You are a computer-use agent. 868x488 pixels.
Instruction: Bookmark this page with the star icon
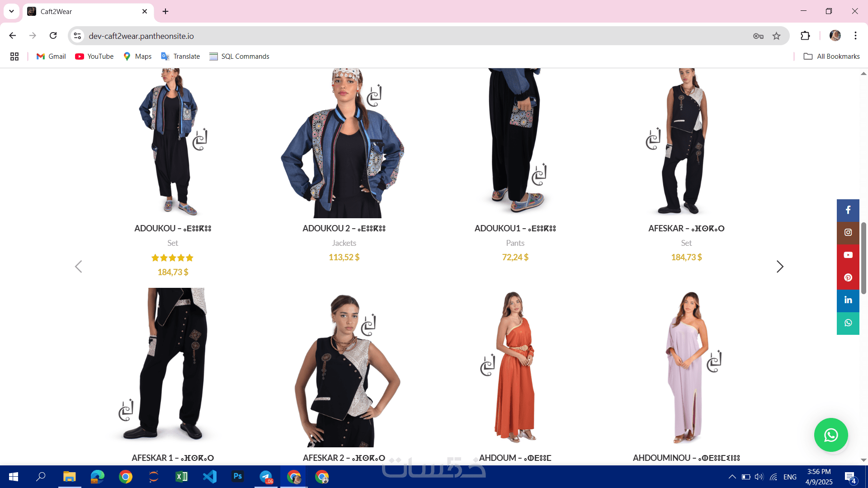pyautogui.click(x=776, y=36)
